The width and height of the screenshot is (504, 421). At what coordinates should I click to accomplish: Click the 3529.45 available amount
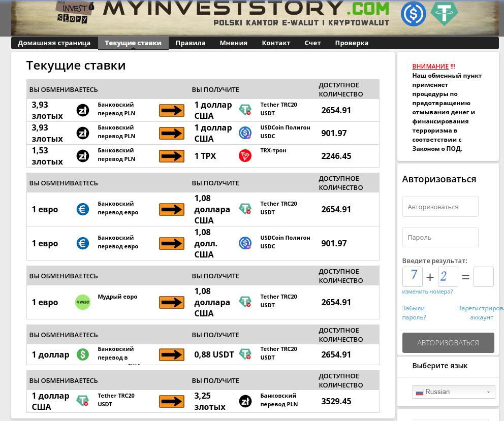click(x=336, y=401)
